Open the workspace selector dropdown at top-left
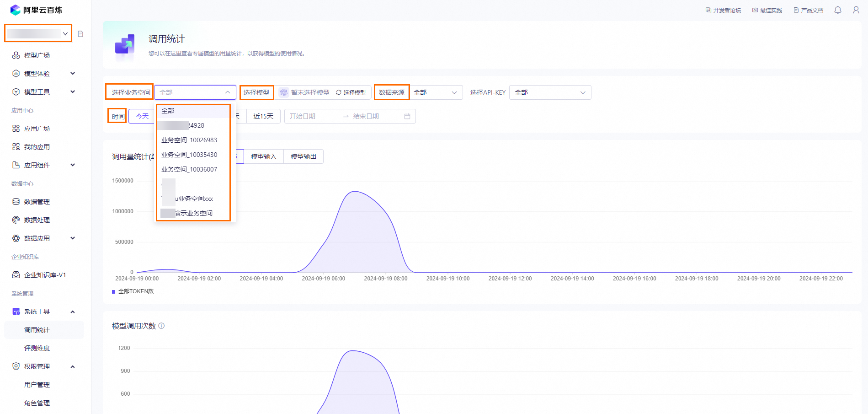Image resolution: width=868 pixels, height=414 pixels. (x=38, y=33)
